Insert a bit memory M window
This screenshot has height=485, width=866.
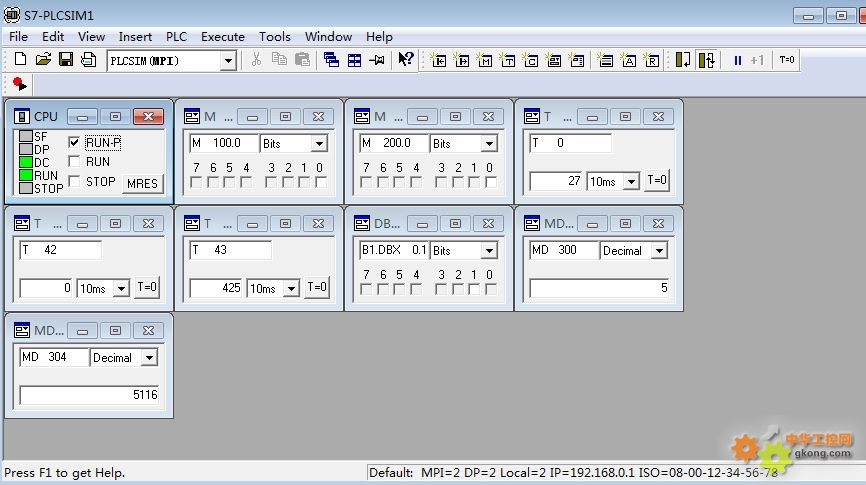click(484, 60)
